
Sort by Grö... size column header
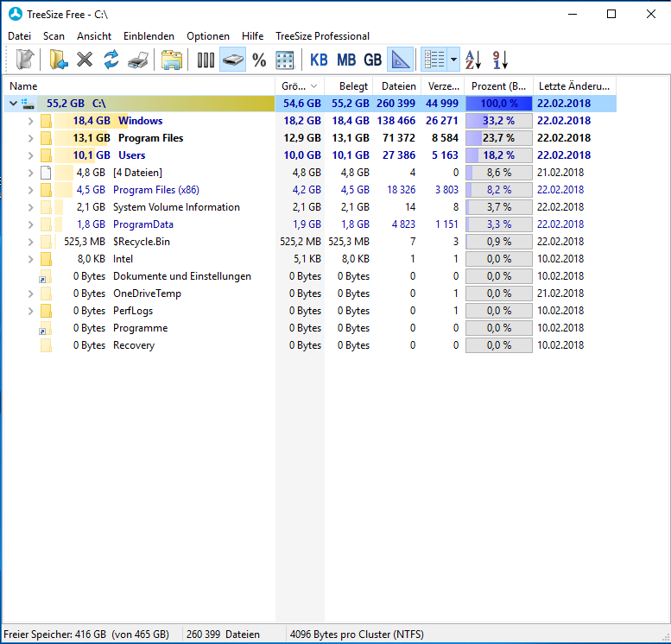[x=300, y=86]
